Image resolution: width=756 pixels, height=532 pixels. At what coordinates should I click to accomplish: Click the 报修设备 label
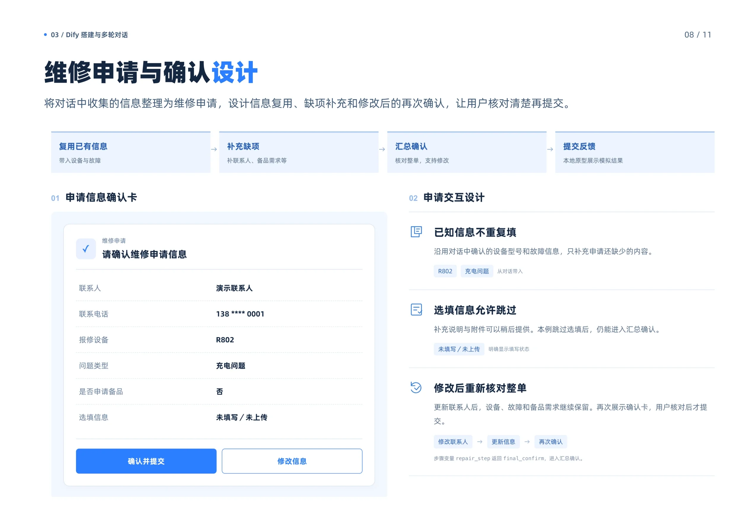tap(94, 340)
